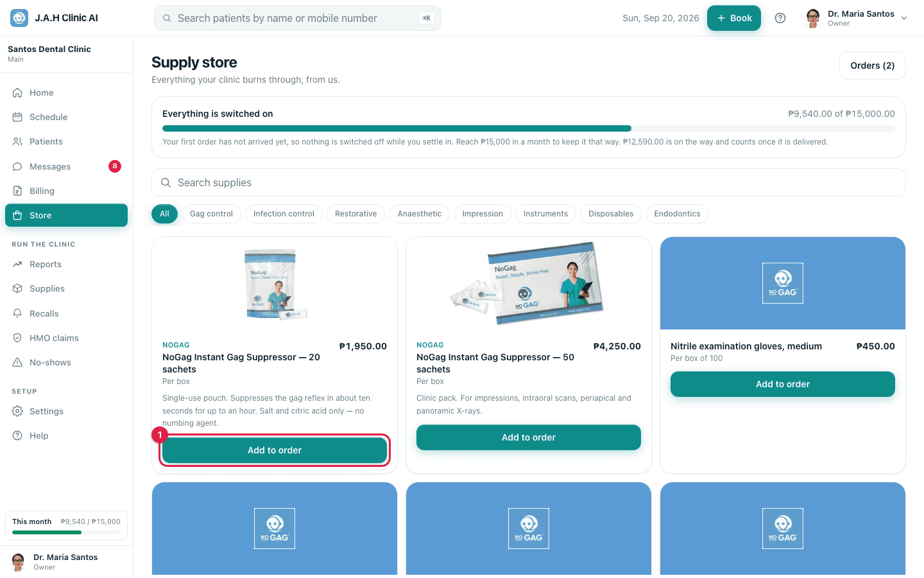Image resolution: width=924 pixels, height=578 pixels.
Task: Click the Messages unread badge showing 8
Action: (115, 166)
